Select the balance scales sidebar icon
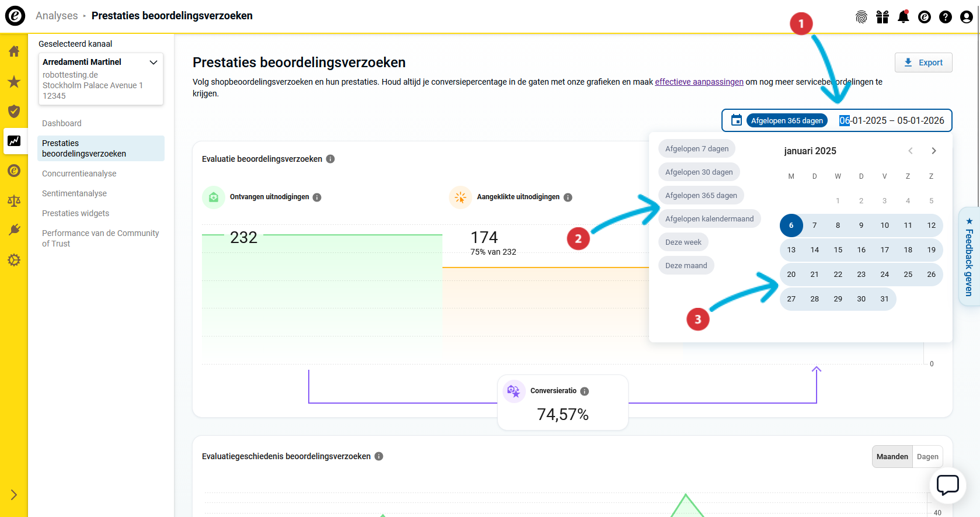The height and width of the screenshot is (517, 980). tap(14, 201)
